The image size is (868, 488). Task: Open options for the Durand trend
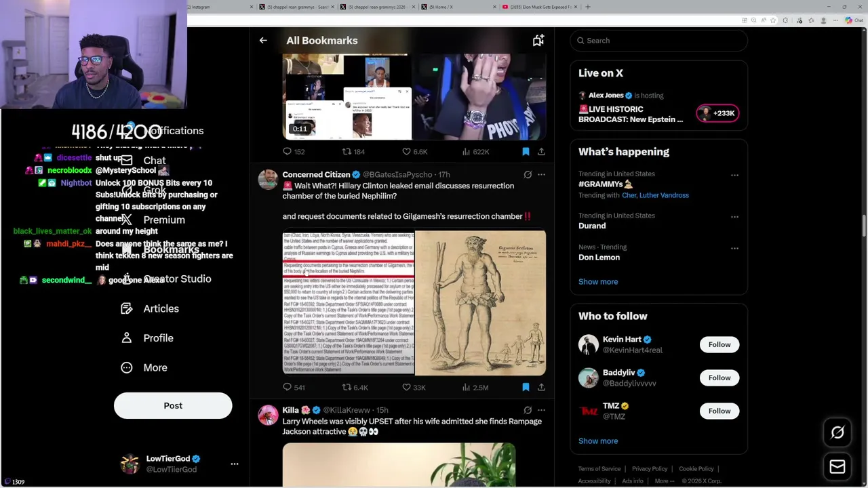(734, 217)
